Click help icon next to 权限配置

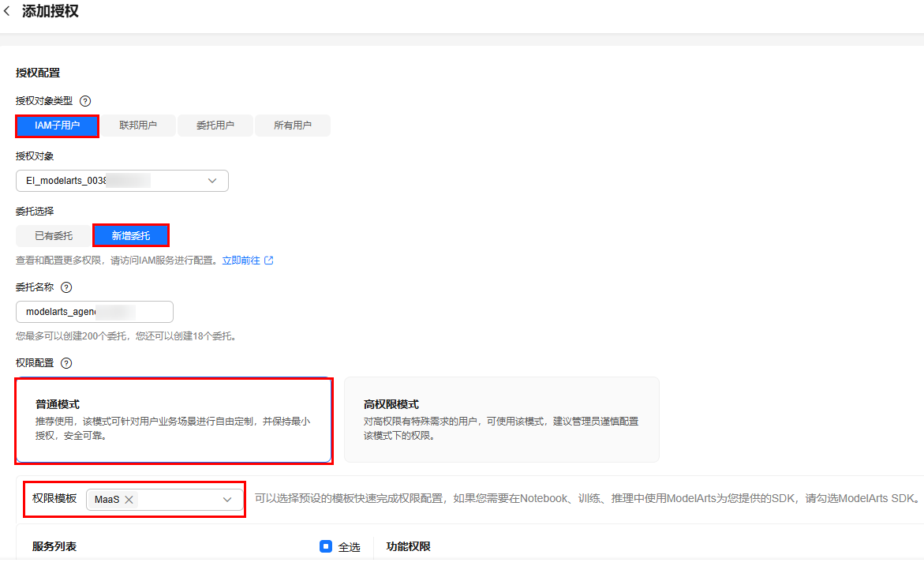click(66, 363)
